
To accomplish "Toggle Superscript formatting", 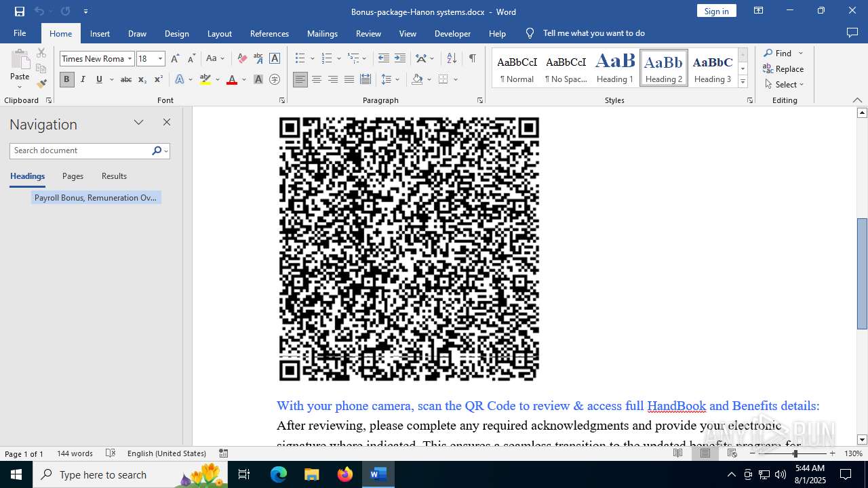I will (x=158, y=79).
